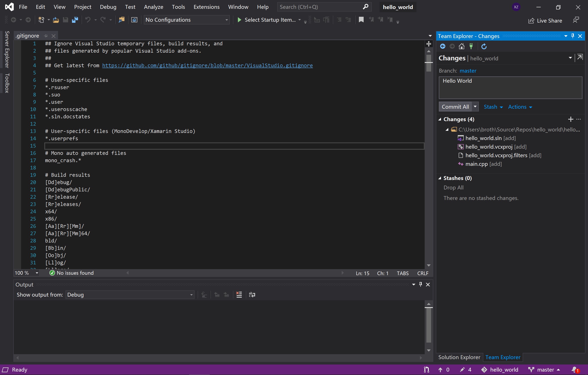Open the XZ account badge
588x375 pixels.
[516, 7]
